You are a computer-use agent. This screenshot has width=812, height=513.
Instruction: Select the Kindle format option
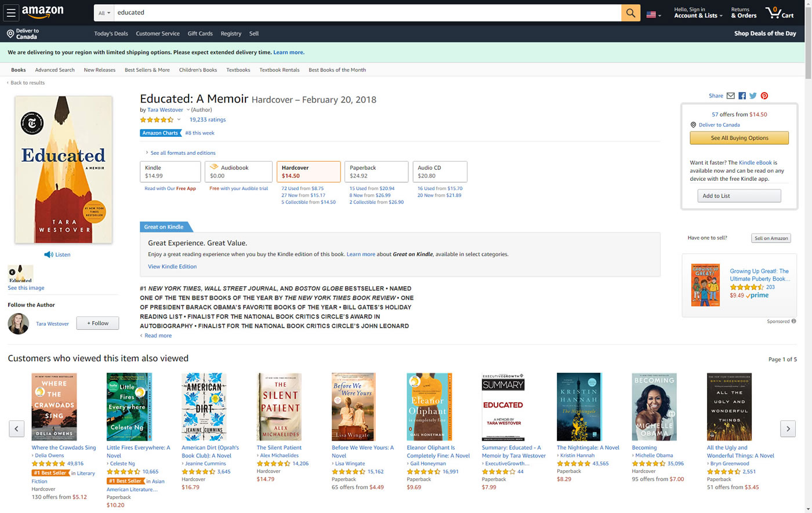170,172
